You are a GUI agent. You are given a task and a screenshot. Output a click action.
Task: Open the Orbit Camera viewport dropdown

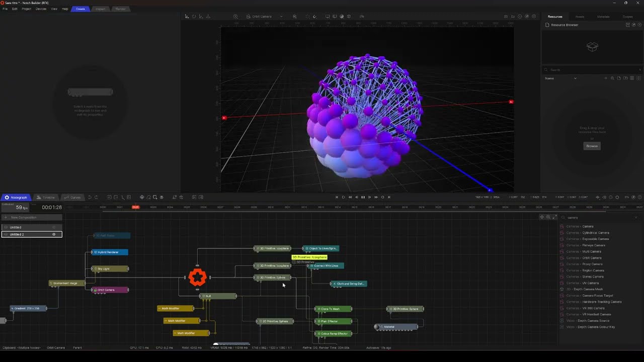tap(264, 17)
